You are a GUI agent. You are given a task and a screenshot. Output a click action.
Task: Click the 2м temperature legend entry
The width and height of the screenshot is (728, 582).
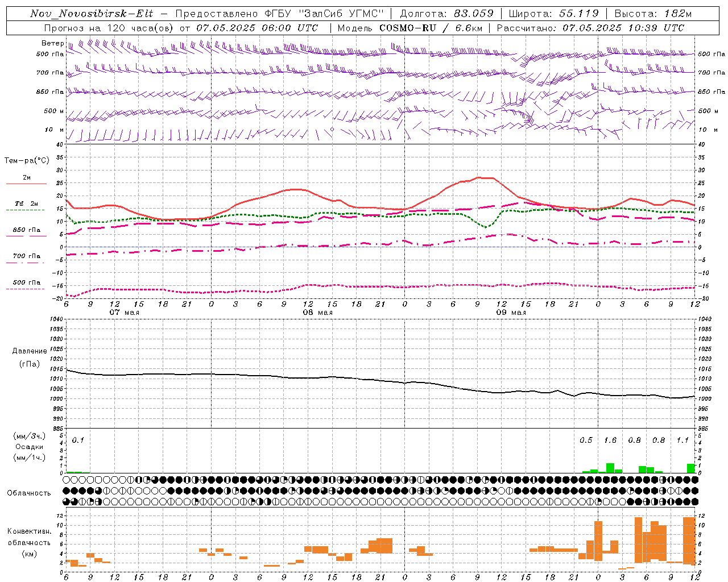pyautogui.click(x=27, y=177)
